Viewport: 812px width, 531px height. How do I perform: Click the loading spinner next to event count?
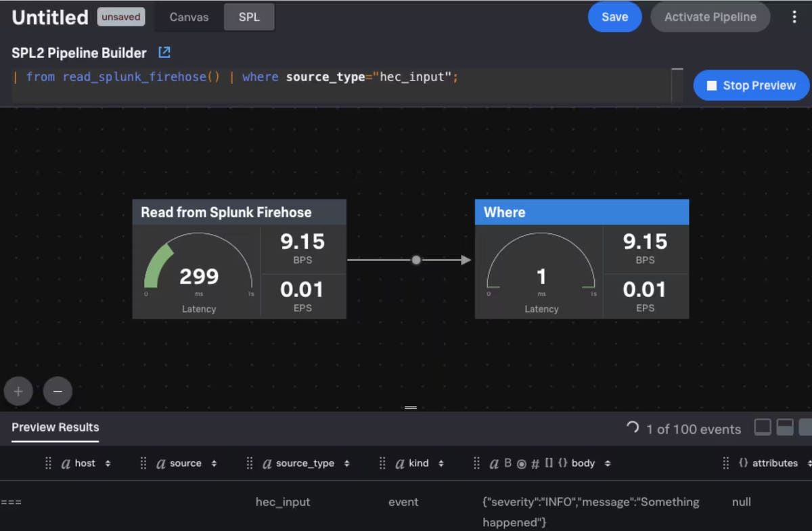[633, 428]
